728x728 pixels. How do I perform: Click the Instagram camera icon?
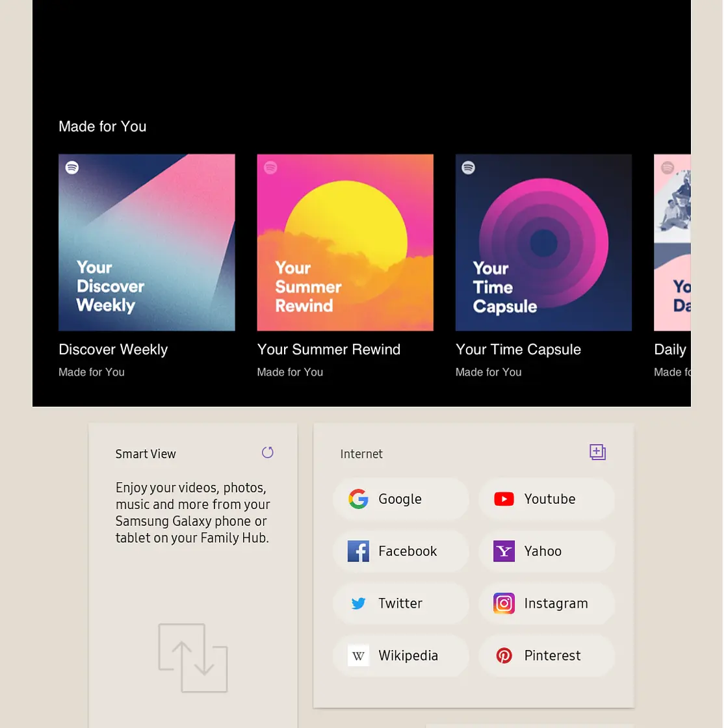[x=504, y=604]
